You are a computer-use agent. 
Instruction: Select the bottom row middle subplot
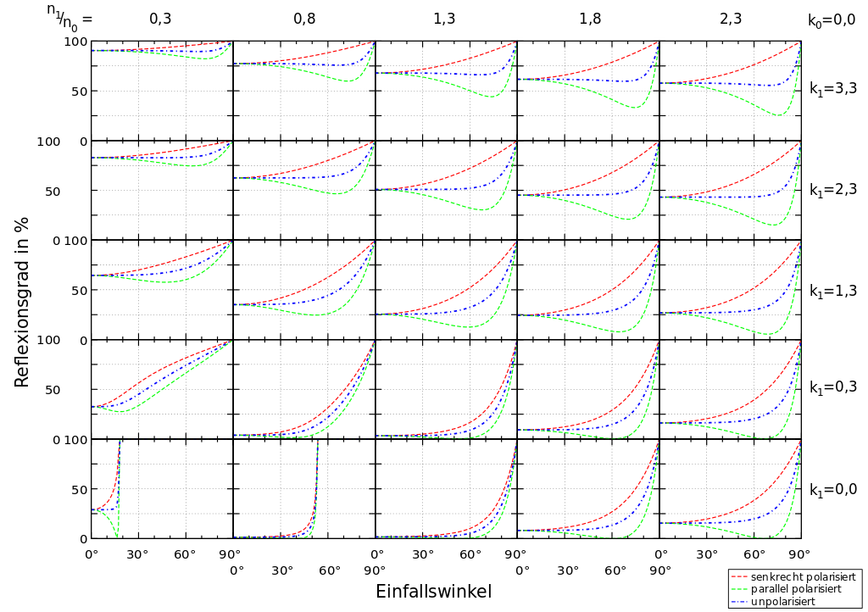(446, 488)
